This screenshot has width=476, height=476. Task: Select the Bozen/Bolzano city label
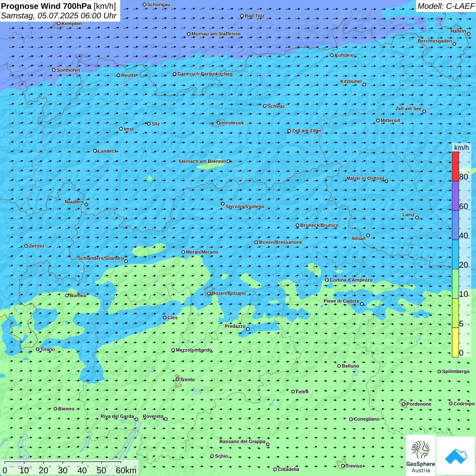[x=228, y=293]
